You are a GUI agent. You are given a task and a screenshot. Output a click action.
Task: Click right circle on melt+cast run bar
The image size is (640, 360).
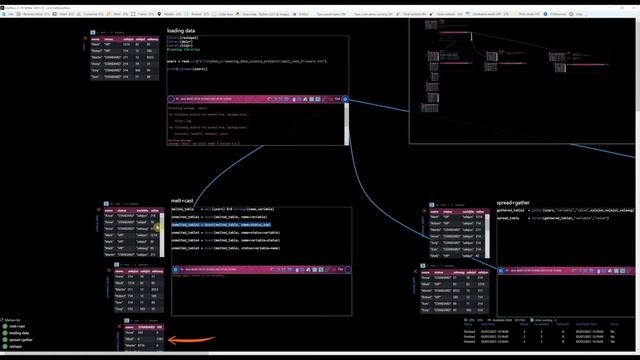tap(348, 269)
